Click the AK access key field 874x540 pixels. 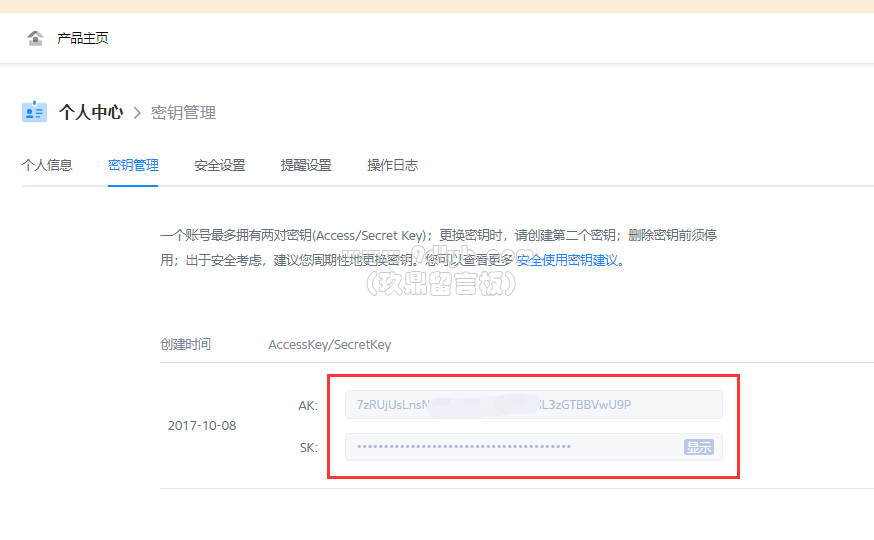pos(534,405)
